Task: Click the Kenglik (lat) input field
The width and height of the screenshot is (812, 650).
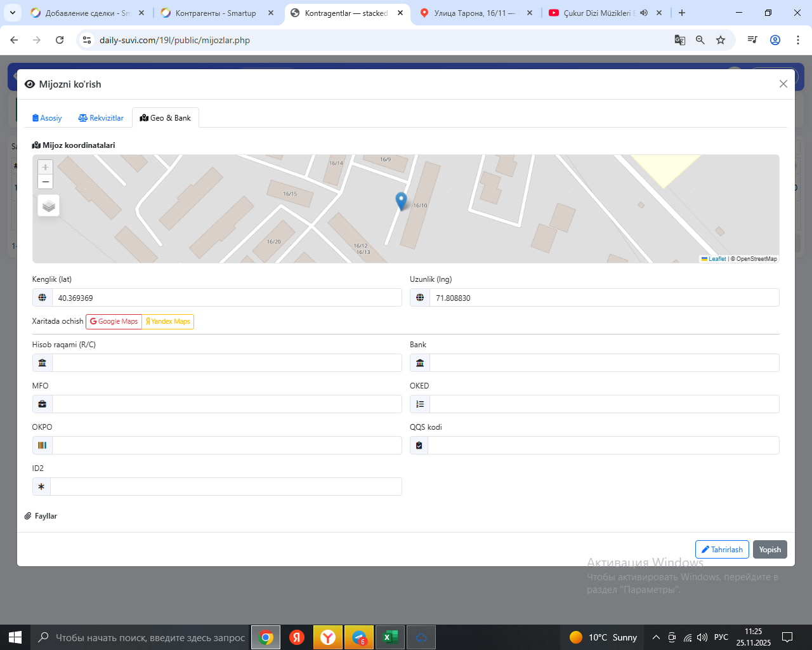Action: tap(226, 298)
